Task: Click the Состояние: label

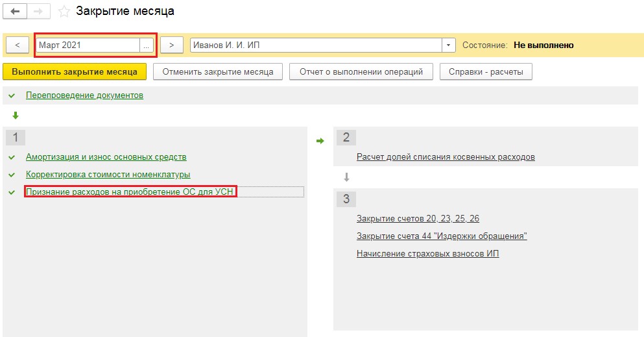Action: click(x=485, y=45)
